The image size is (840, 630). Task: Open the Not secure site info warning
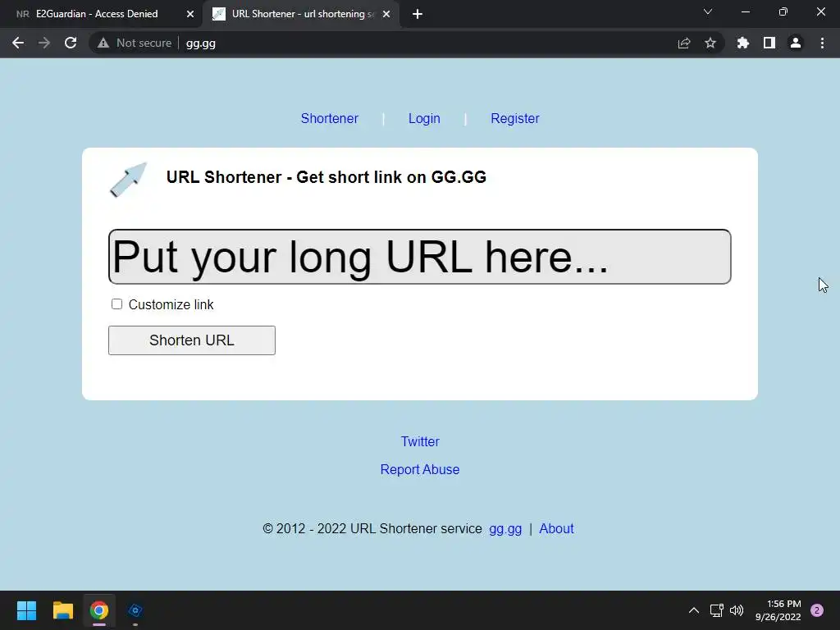point(134,43)
